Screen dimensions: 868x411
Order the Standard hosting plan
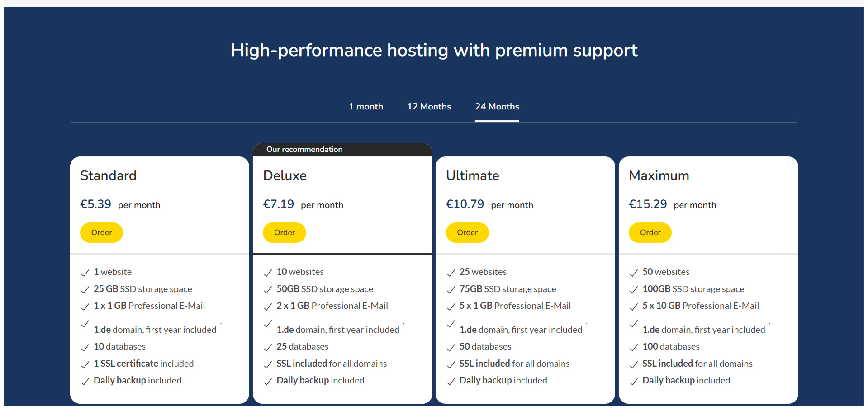pos(101,232)
